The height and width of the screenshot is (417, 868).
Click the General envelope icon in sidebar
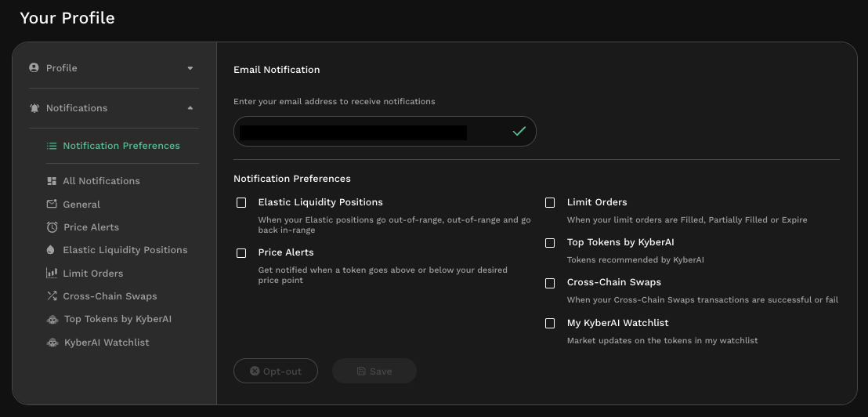click(x=52, y=205)
